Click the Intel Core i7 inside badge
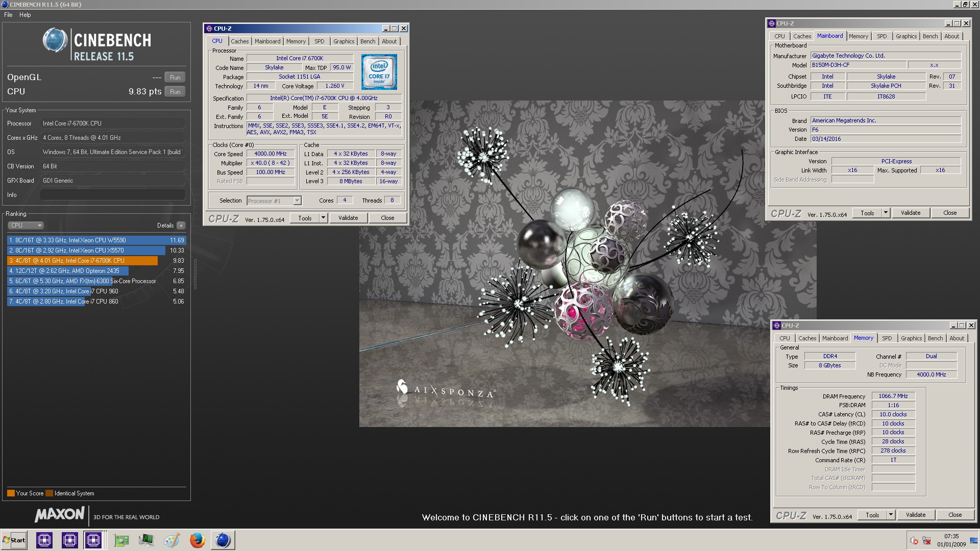This screenshot has width=980, height=551. (x=379, y=72)
